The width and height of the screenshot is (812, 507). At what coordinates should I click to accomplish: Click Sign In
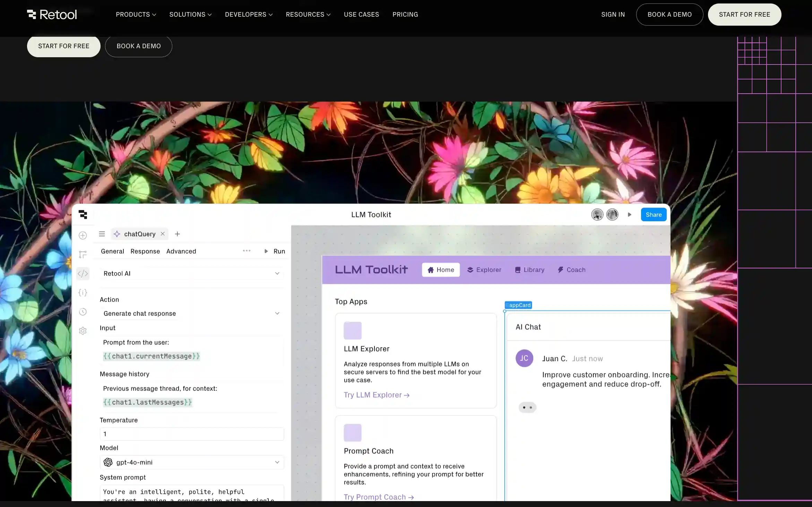coord(613,15)
